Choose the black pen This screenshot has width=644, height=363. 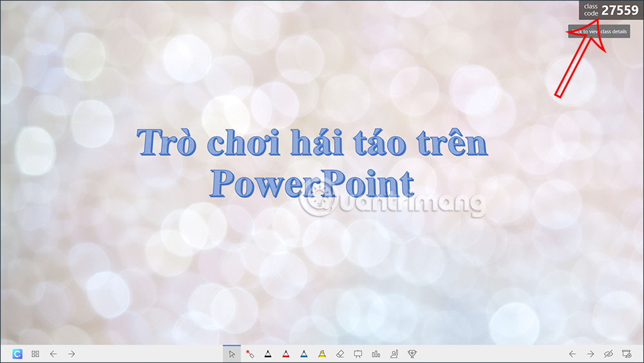(268, 354)
